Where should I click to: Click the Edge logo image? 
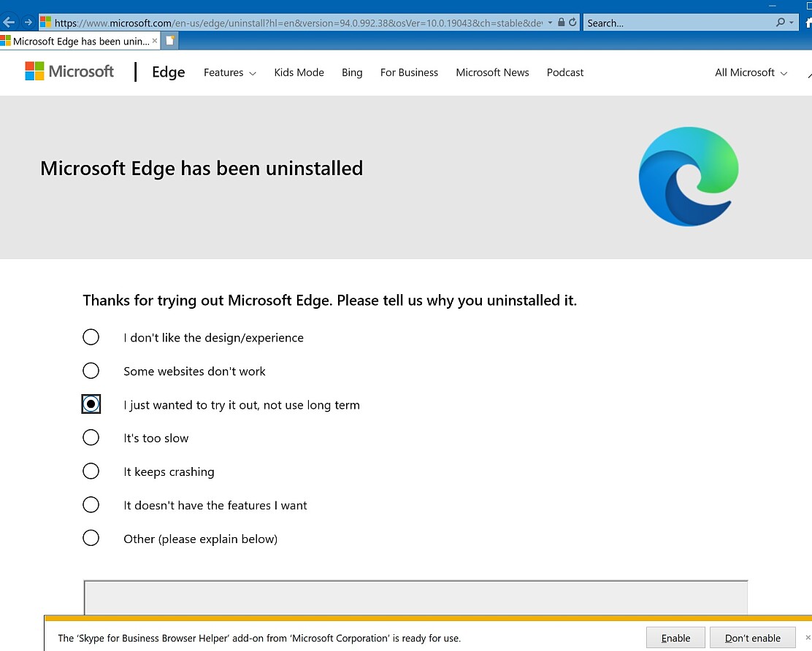[x=689, y=177]
